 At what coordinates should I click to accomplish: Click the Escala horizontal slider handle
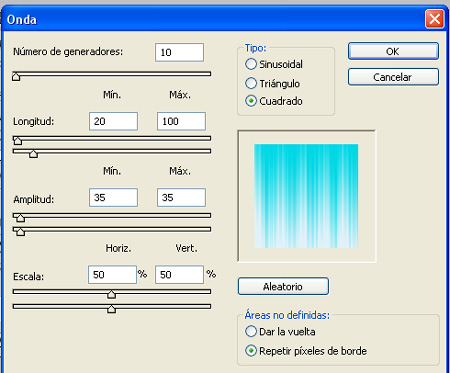click(111, 294)
